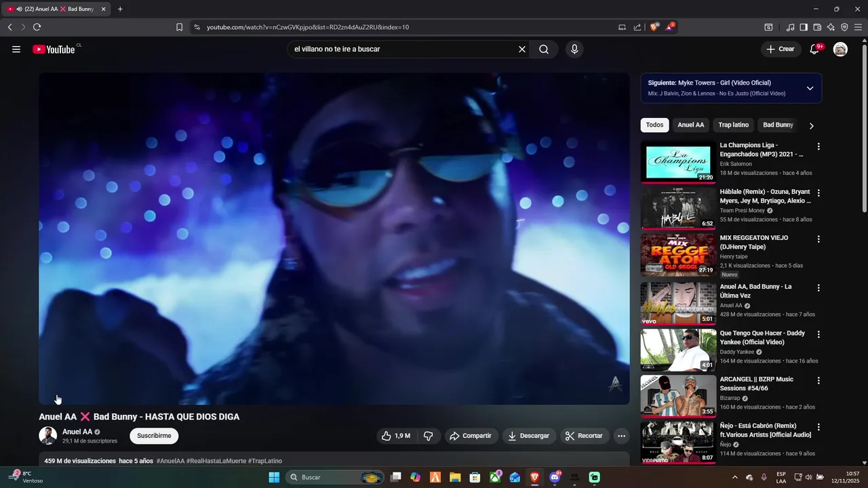Go back to the previous page
Screen dimensions: 868x488
(x=9, y=27)
